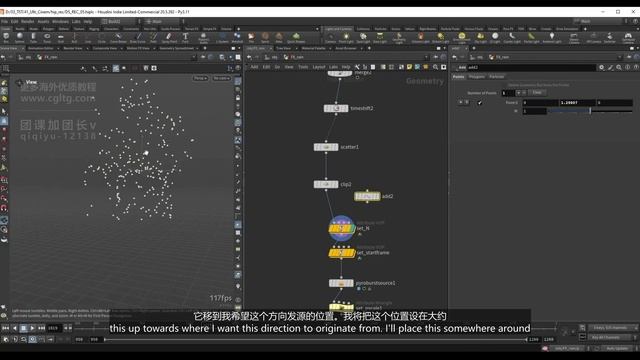Add a Gamepad Camera from the shelf
The image size is (640, 360).
point(628,38)
